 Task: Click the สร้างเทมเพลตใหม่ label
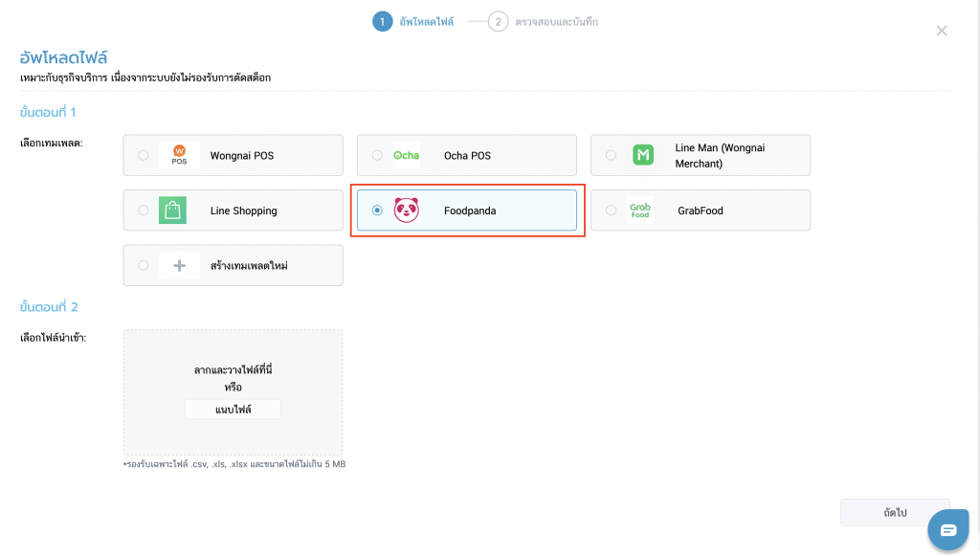coord(249,265)
